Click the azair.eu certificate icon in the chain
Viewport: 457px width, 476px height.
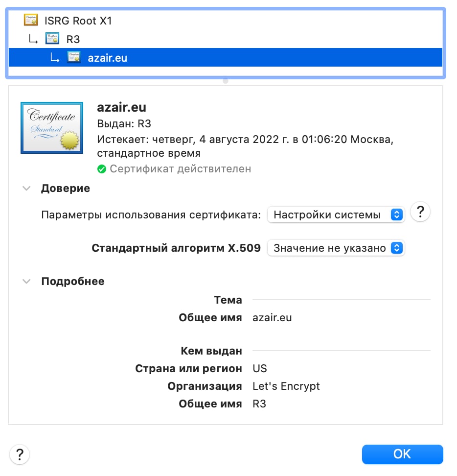(74, 57)
